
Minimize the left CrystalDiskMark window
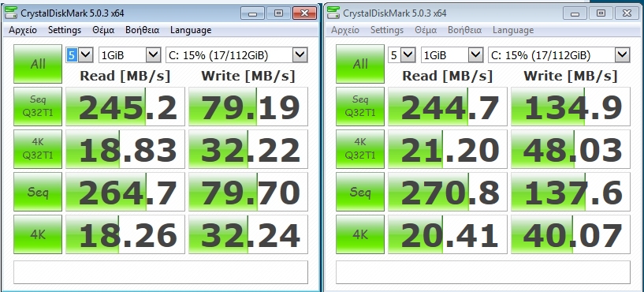click(252, 13)
